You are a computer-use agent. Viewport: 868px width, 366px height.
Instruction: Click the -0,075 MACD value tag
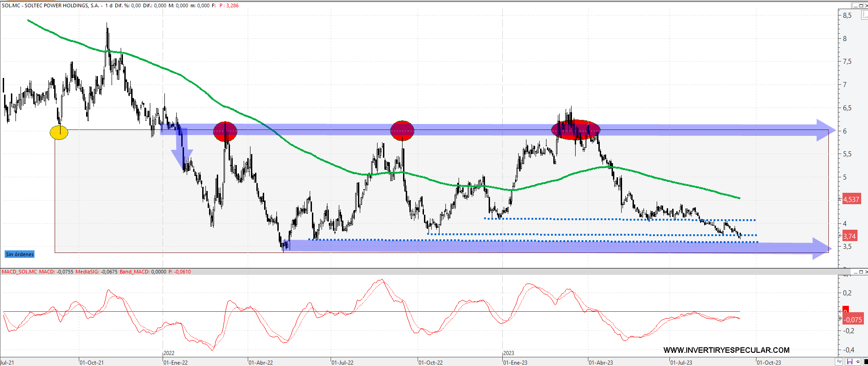(x=853, y=320)
